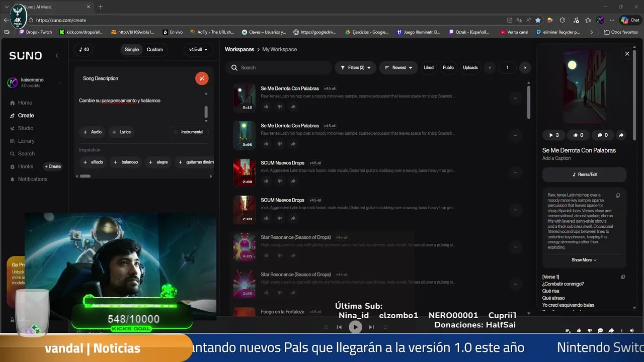
Task: Add the 'afilado' inspiration tag
Action: coord(93,162)
